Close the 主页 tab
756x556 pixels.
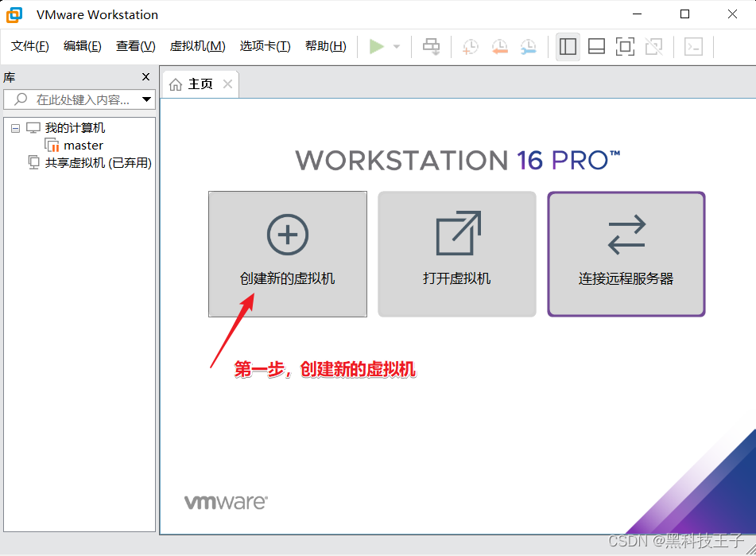227,84
